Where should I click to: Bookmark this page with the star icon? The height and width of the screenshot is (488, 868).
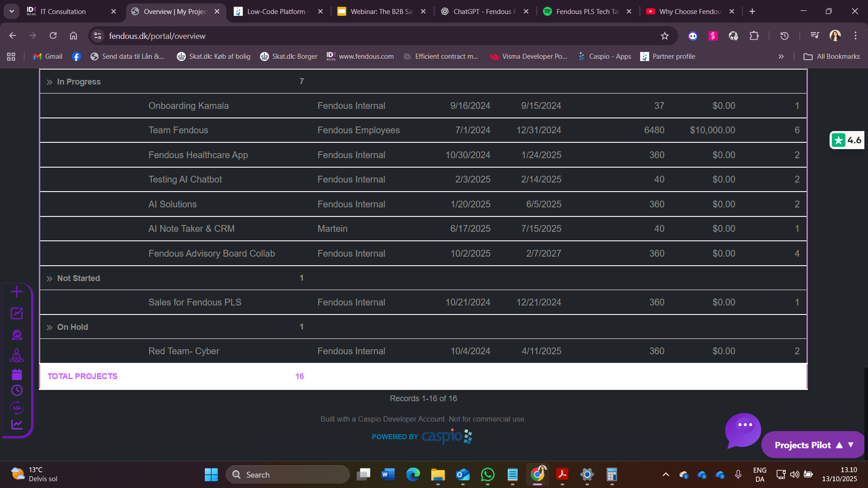665,36
